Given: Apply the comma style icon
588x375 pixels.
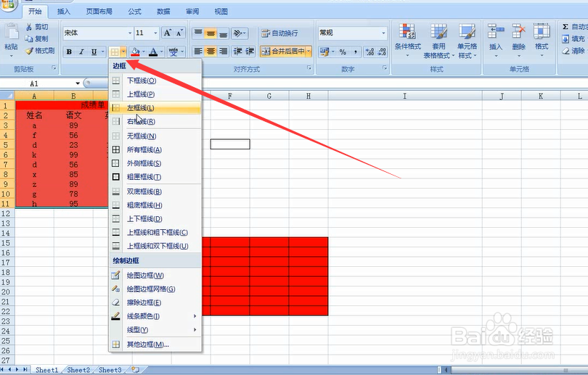Looking at the screenshot, I should click(355, 51).
